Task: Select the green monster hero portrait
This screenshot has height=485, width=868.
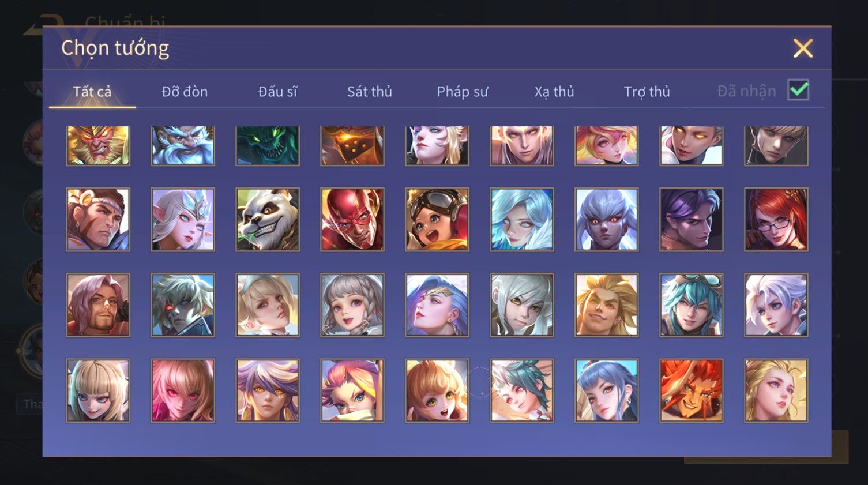Action: pyautogui.click(x=268, y=146)
